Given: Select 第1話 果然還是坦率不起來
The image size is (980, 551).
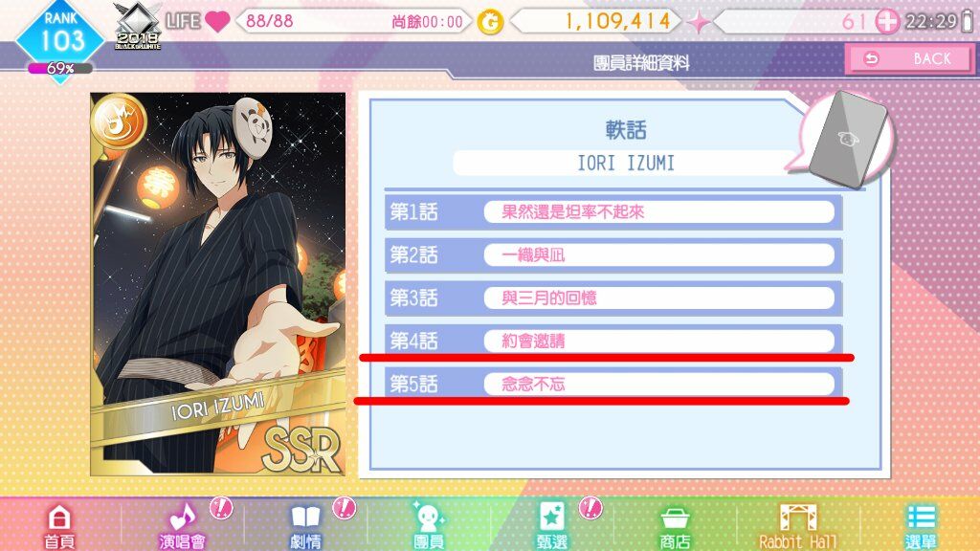Looking at the screenshot, I should click(613, 211).
